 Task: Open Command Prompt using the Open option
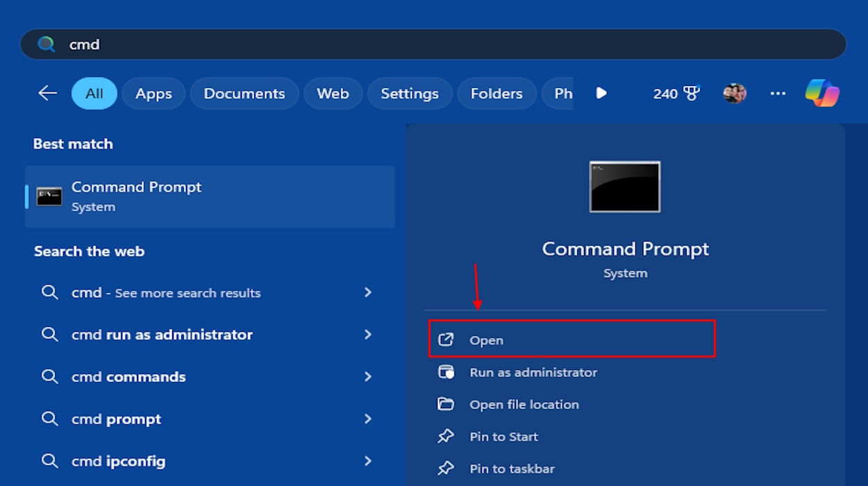(486, 340)
